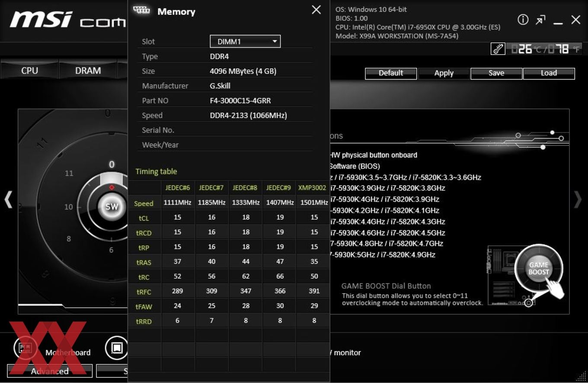Go to next page with right chevron
The width and height of the screenshot is (588, 383).
click(578, 200)
